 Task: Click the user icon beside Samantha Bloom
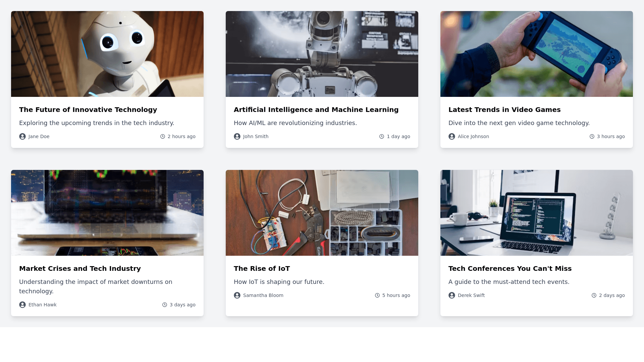point(237,295)
